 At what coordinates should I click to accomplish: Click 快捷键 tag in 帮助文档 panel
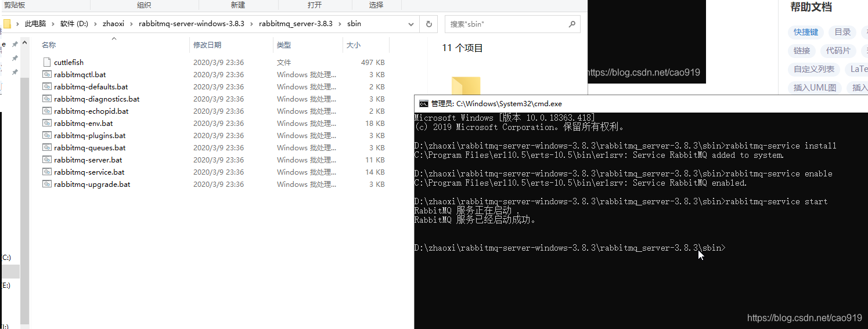click(806, 32)
